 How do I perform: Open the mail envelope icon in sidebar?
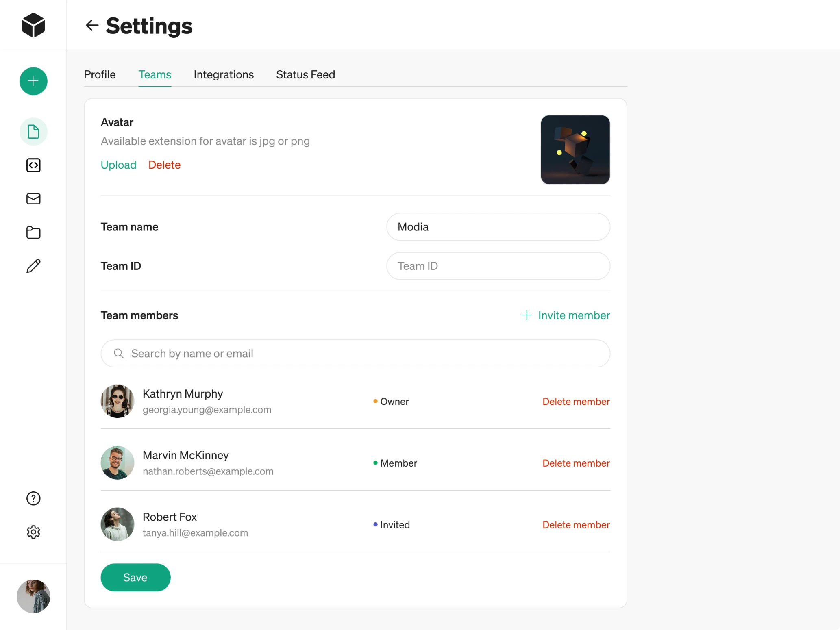pyautogui.click(x=33, y=199)
